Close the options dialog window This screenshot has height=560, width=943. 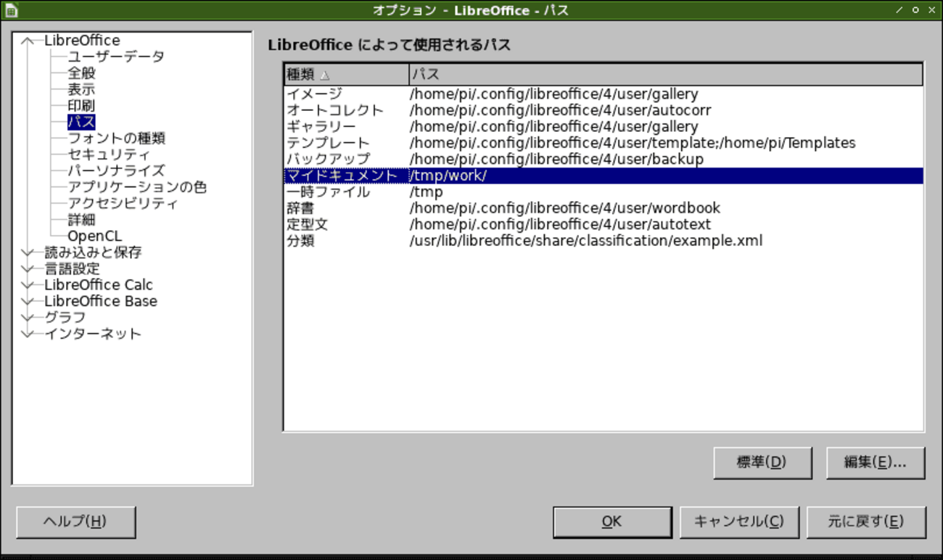pos(932,10)
